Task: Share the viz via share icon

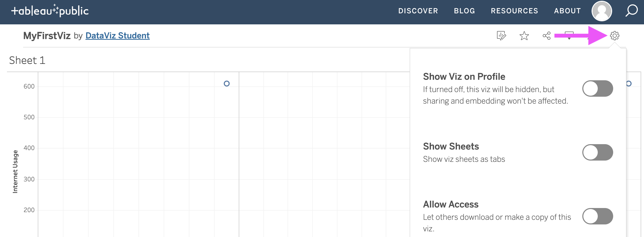Action: 546,36
